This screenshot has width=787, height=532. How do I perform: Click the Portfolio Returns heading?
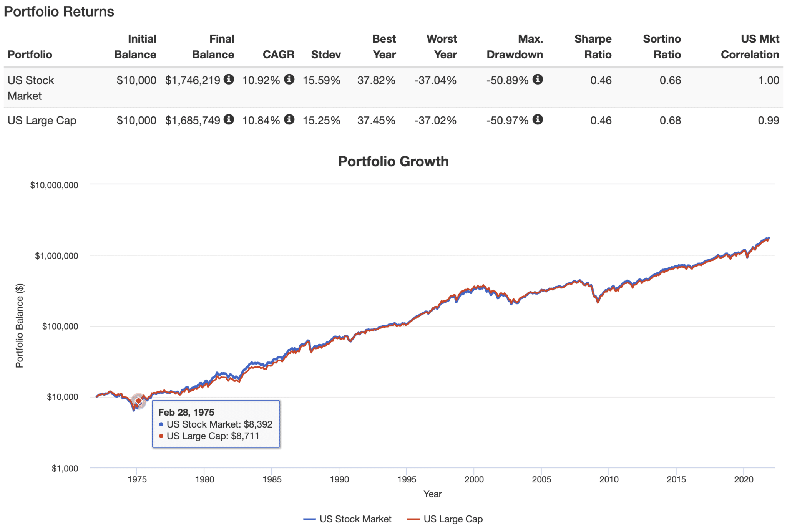click(x=59, y=12)
